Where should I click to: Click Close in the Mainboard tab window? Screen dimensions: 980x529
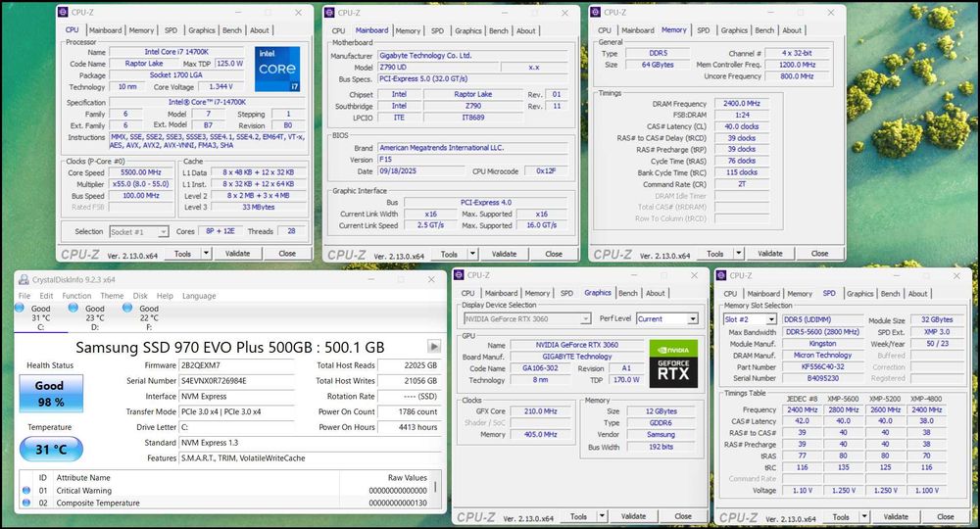tap(553, 254)
